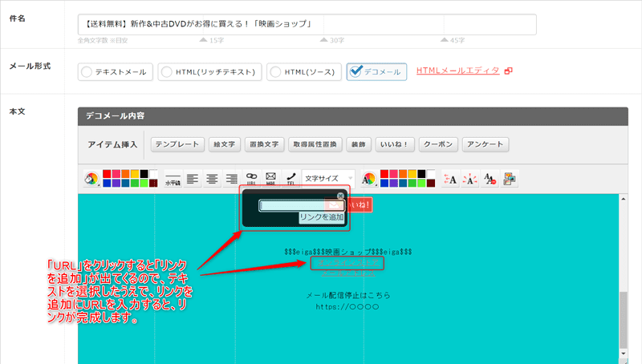Screen dimensions: 642x364
Task: Click the clear text formatting icon
Action: 490,178
